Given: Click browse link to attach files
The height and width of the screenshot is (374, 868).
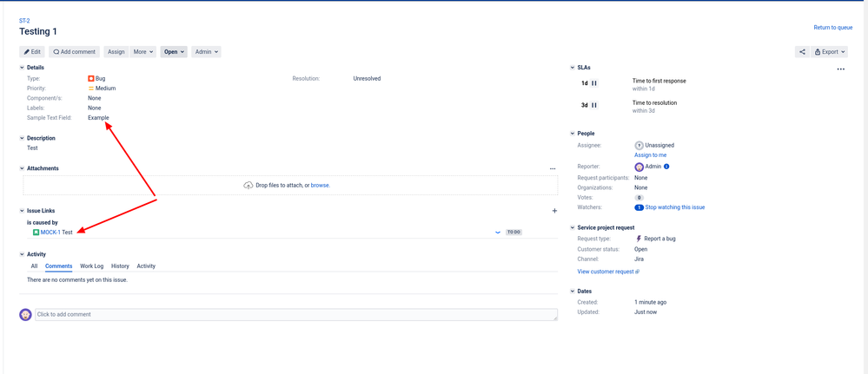Looking at the screenshot, I should (x=320, y=186).
